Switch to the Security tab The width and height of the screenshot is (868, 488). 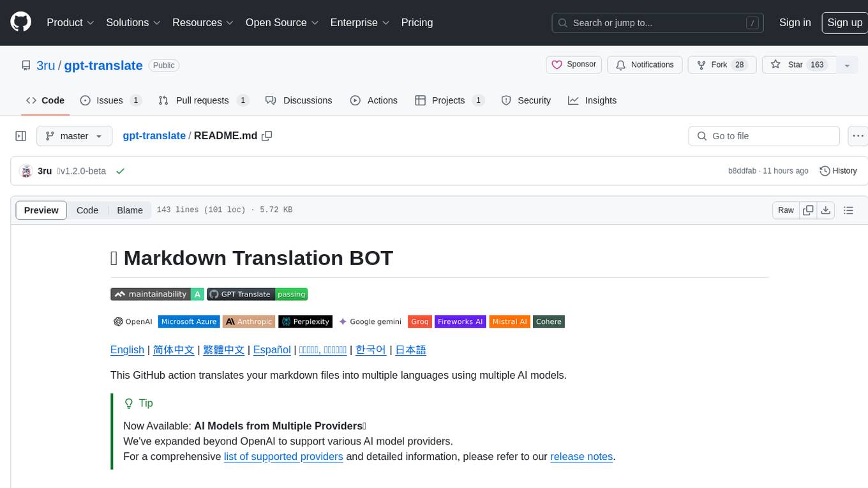(526, 100)
